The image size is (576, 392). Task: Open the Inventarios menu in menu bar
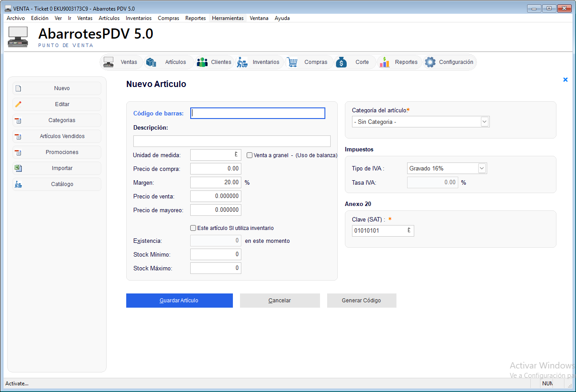139,18
